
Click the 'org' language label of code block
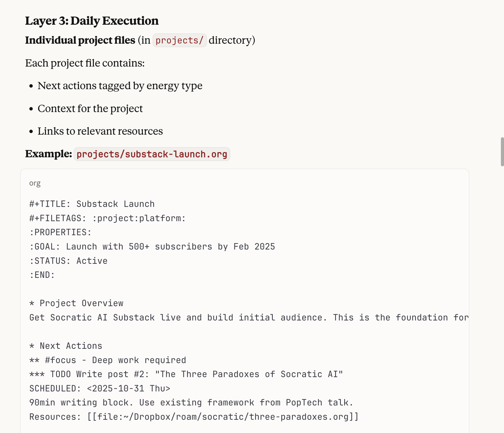[x=35, y=183]
